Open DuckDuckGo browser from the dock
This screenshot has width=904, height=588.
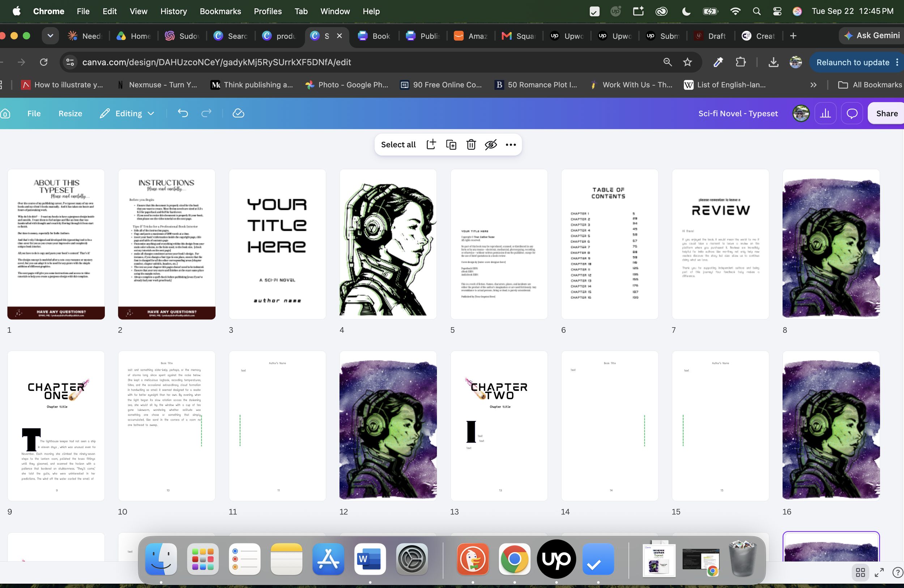click(x=473, y=559)
